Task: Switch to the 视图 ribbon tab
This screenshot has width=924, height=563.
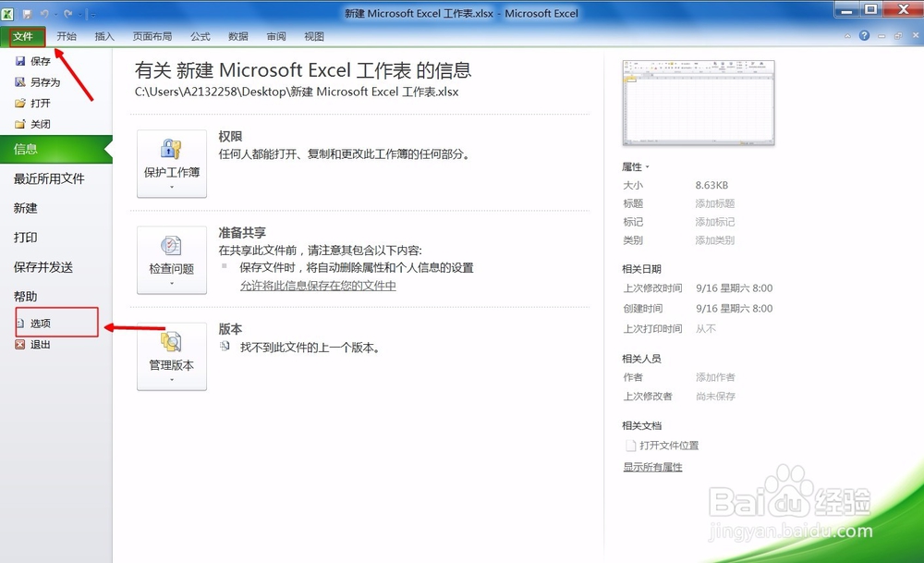Action: point(314,37)
